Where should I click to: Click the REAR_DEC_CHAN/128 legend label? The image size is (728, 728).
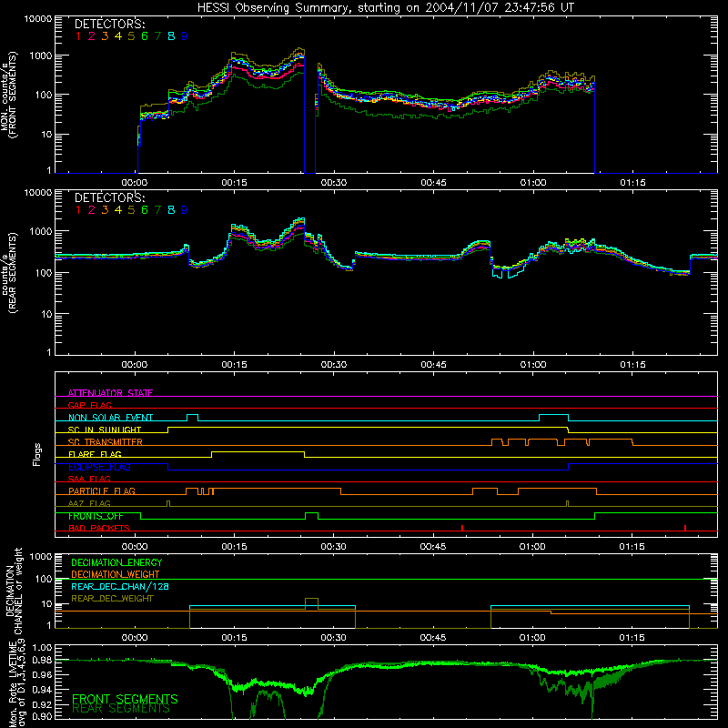(120, 586)
